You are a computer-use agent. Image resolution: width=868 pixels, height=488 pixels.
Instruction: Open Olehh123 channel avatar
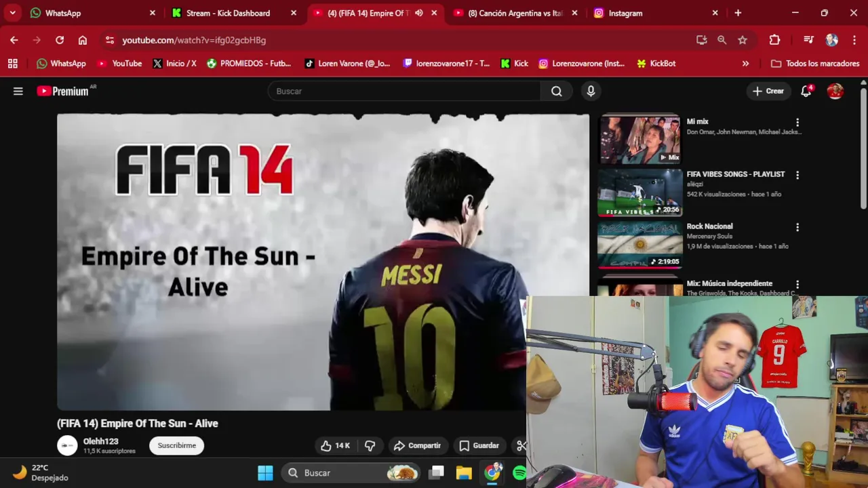67,445
